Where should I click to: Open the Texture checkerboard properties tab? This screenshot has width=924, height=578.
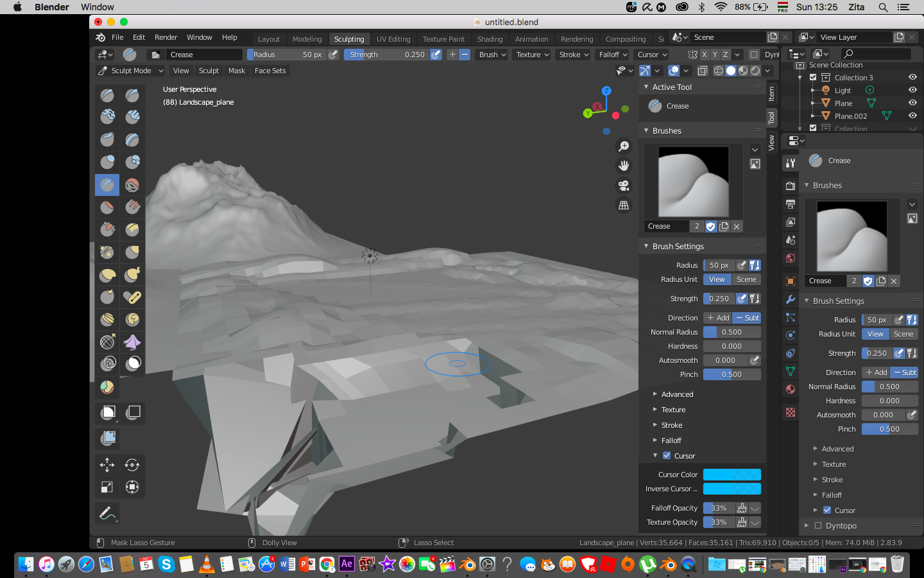click(791, 412)
